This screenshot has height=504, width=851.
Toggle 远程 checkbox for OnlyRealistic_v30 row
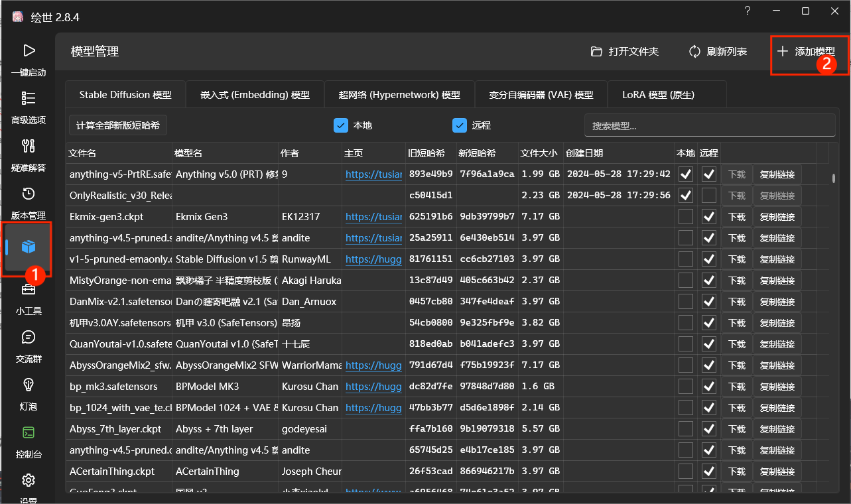[709, 196]
